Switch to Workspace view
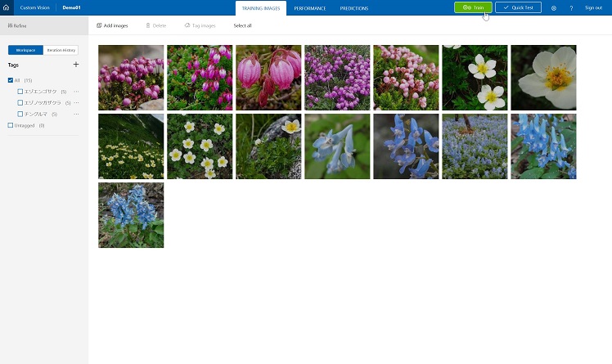The height and width of the screenshot is (364, 612). tap(25, 50)
